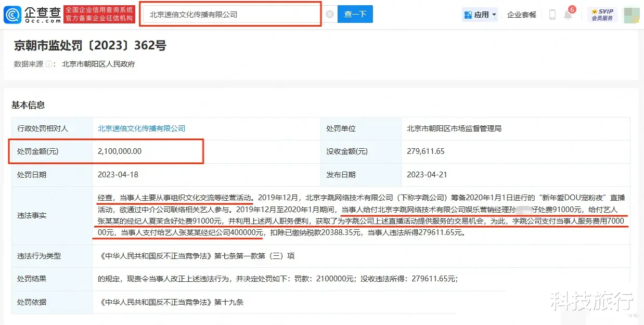Select the 京朝市监处罚〔2023〕362号 page title
This screenshot has height=325, width=644.
(90, 46)
